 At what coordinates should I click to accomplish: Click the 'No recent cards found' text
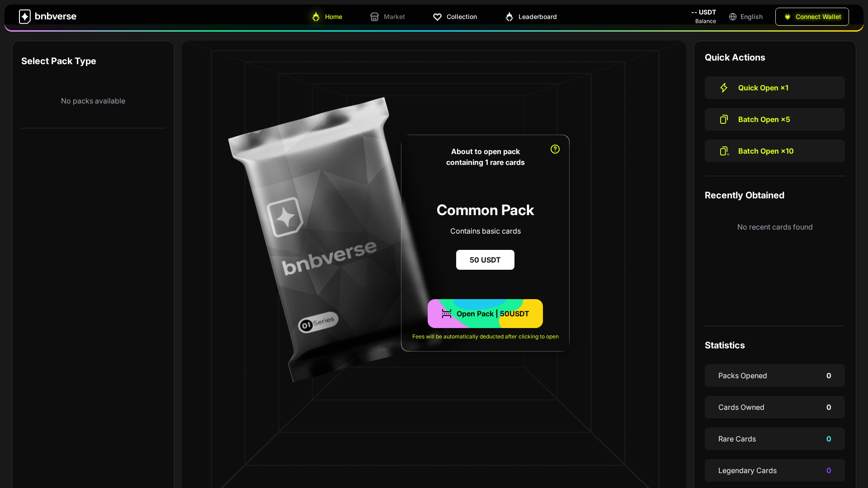click(775, 227)
